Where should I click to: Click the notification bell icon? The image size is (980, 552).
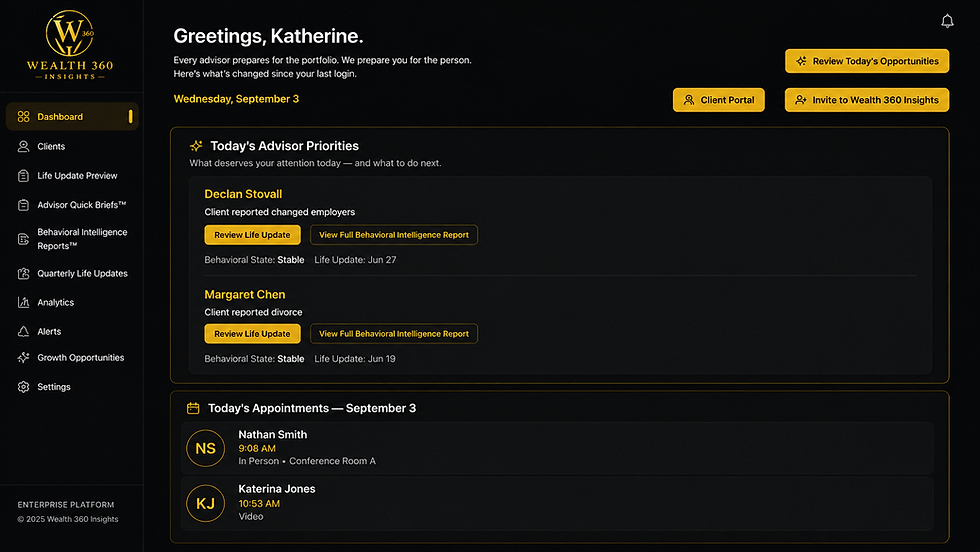948,21
